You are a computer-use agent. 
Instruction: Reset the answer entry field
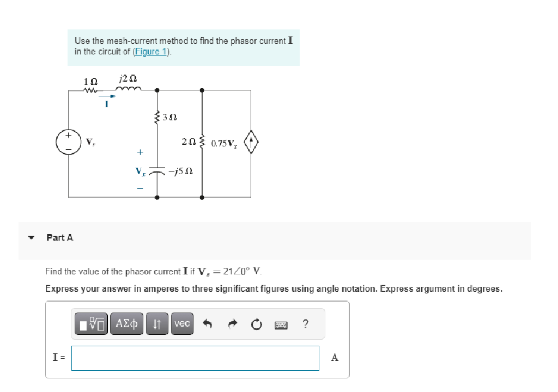pyautogui.click(x=256, y=324)
